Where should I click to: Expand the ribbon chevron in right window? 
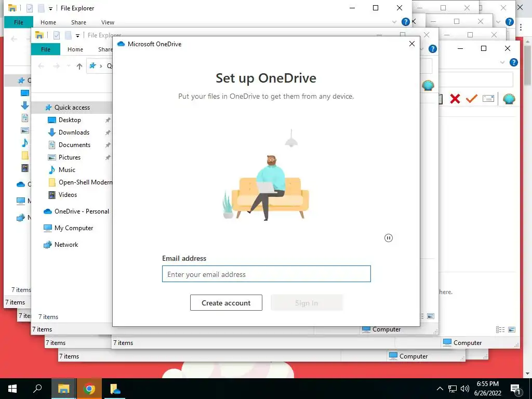tap(502, 62)
